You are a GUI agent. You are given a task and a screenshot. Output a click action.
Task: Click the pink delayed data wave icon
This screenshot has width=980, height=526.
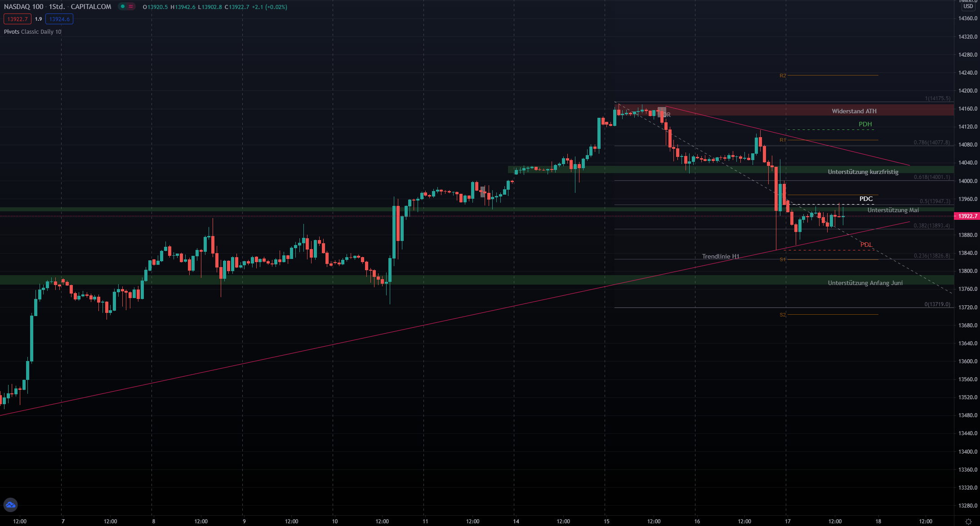pyautogui.click(x=131, y=7)
